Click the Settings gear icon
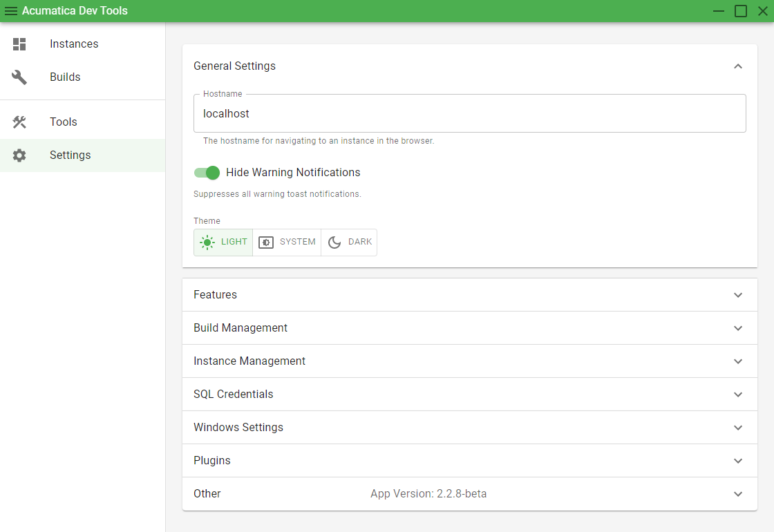 click(19, 155)
